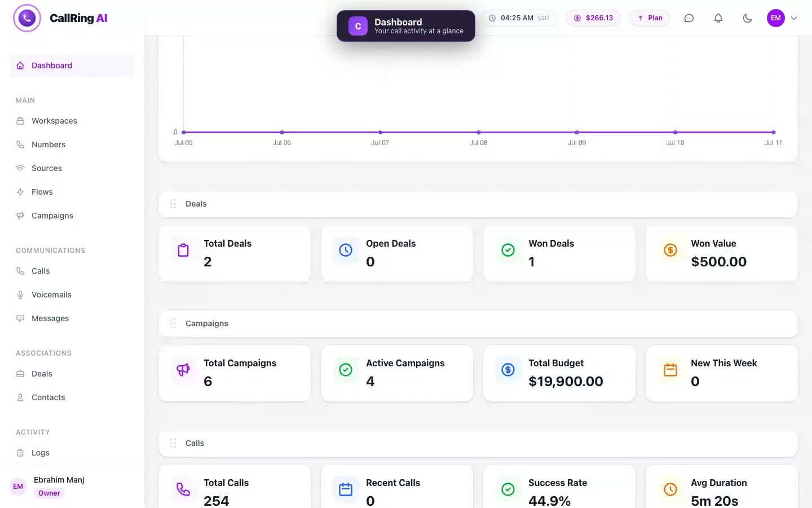The width and height of the screenshot is (812, 508).
Task: Click the EM avatar in sidebar footer
Action: 18,487
